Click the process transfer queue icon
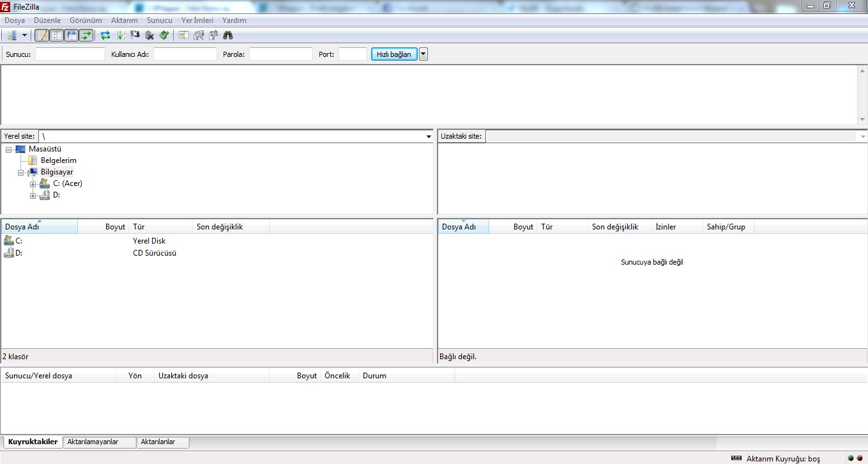Viewport: 868px width, 464px height. pos(120,36)
